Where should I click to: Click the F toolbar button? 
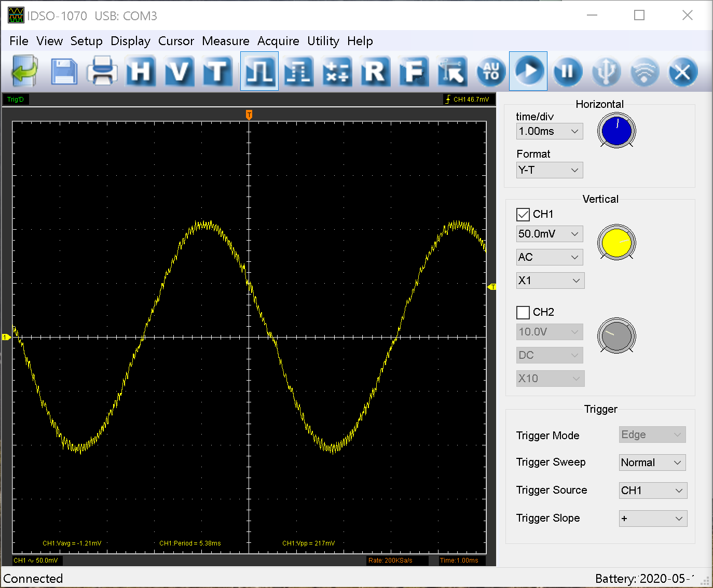point(414,71)
